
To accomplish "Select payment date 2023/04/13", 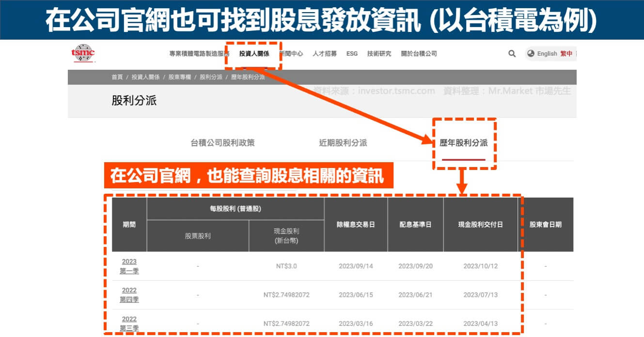I will [481, 323].
